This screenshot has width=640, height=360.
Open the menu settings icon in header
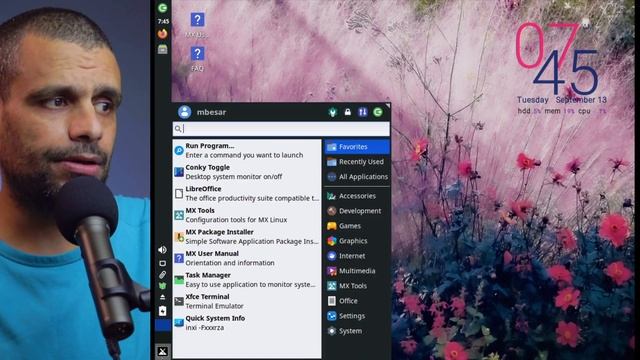333,112
